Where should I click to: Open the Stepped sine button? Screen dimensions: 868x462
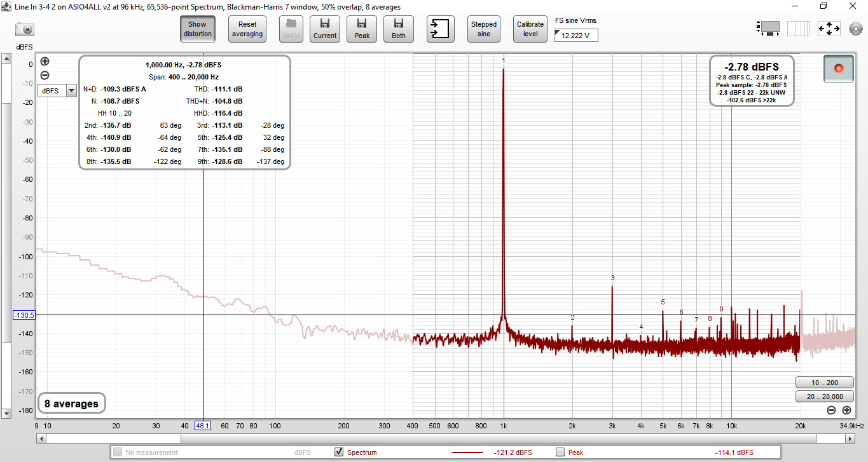coord(484,29)
